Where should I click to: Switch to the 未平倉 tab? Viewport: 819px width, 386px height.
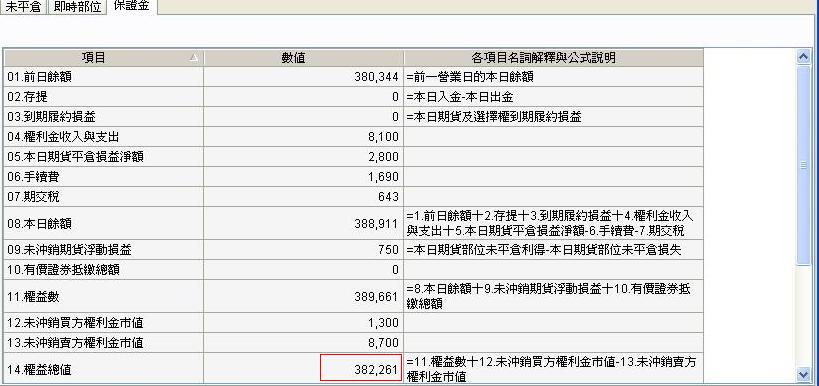pos(23,7)
